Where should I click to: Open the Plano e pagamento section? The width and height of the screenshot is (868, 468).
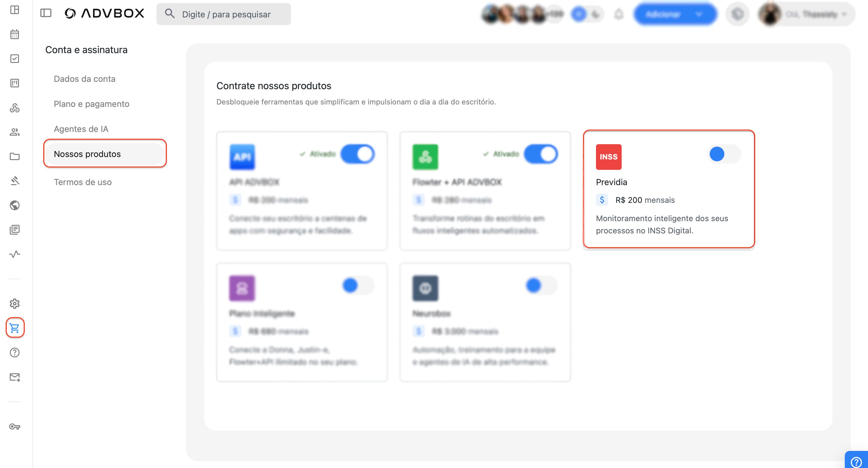[x=91, y=104]
